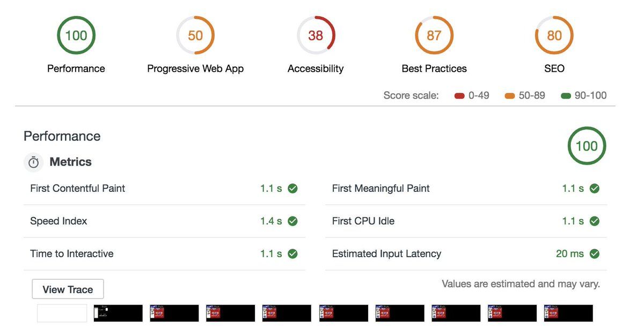Expand the Time to Interactive metric row
This screenshot has width=644, height=335.
click(164, 254)
